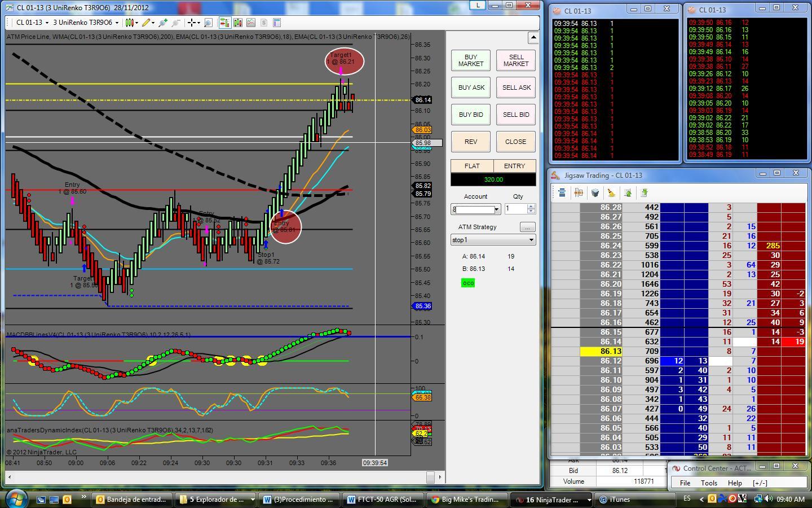Click the Sell Bid button
Image resolution: width=812 pixels, height=508 pixels.
tap(516, 115)
